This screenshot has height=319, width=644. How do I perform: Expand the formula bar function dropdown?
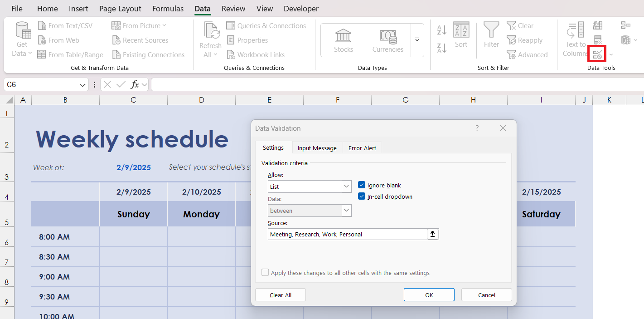144,85
